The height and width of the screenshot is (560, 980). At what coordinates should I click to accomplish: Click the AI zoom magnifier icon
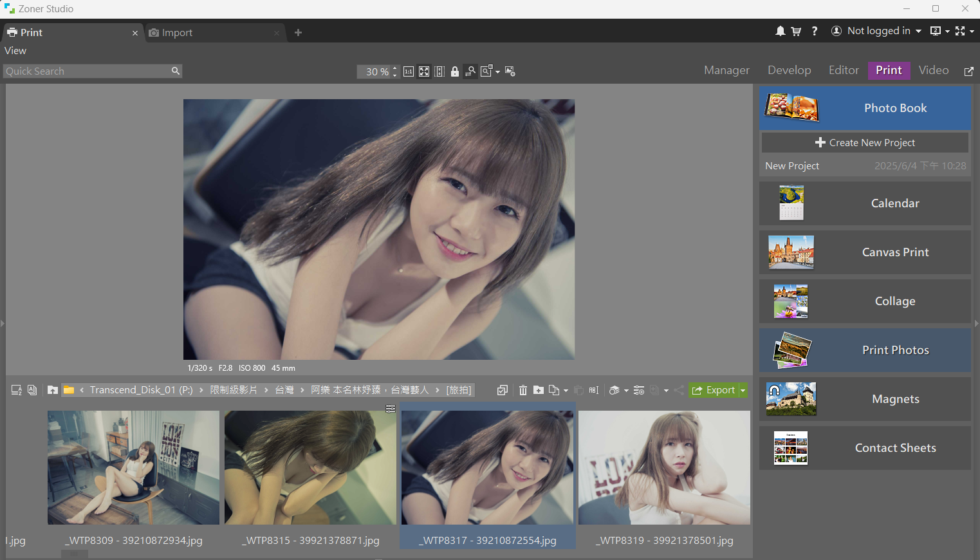point(486,71)
